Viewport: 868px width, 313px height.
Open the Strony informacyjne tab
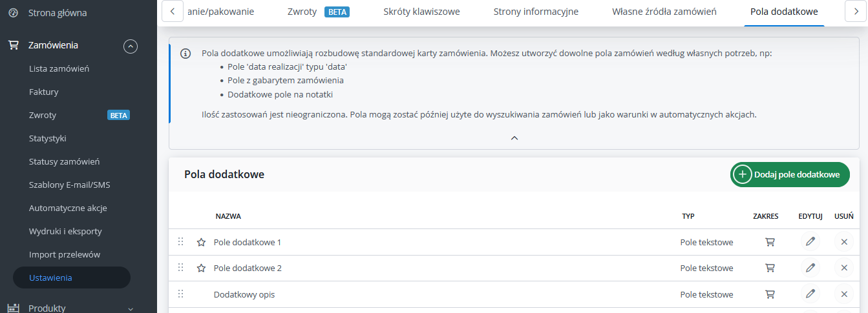[x=536, y=12]
